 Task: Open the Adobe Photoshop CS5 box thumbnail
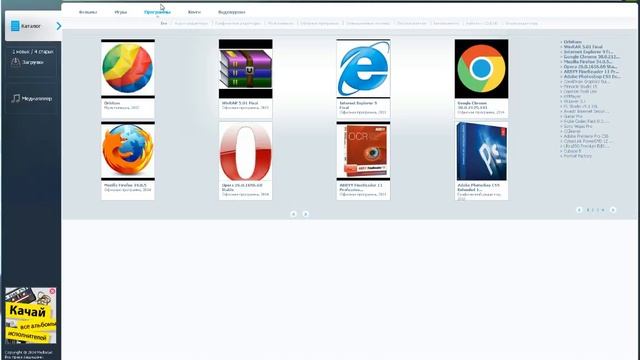tap(482, 151)
